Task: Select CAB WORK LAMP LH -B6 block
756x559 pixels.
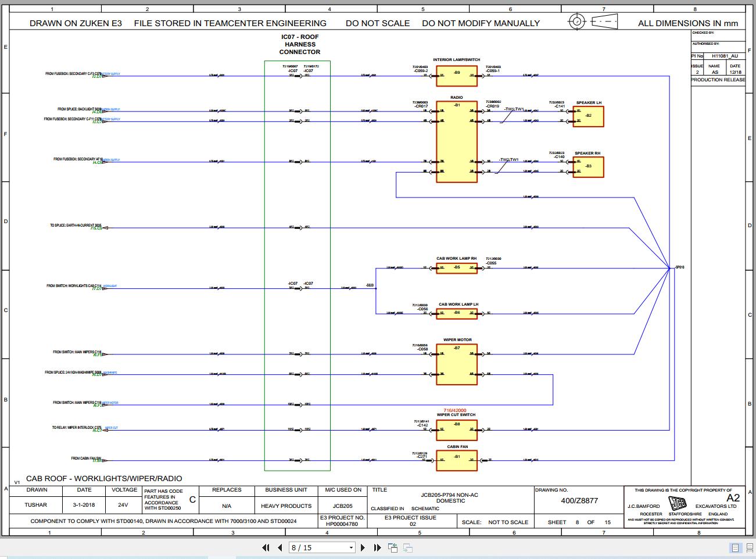Action: 457,313
